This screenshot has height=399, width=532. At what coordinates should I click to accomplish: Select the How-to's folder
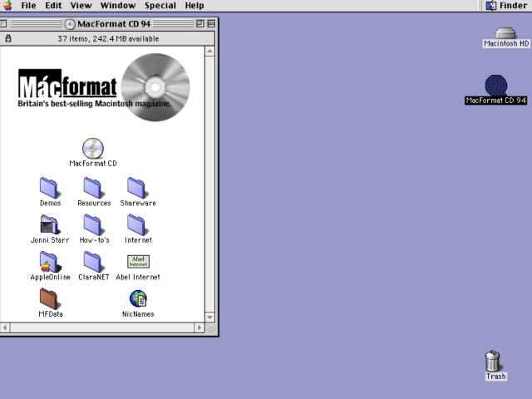click(93, 224)
